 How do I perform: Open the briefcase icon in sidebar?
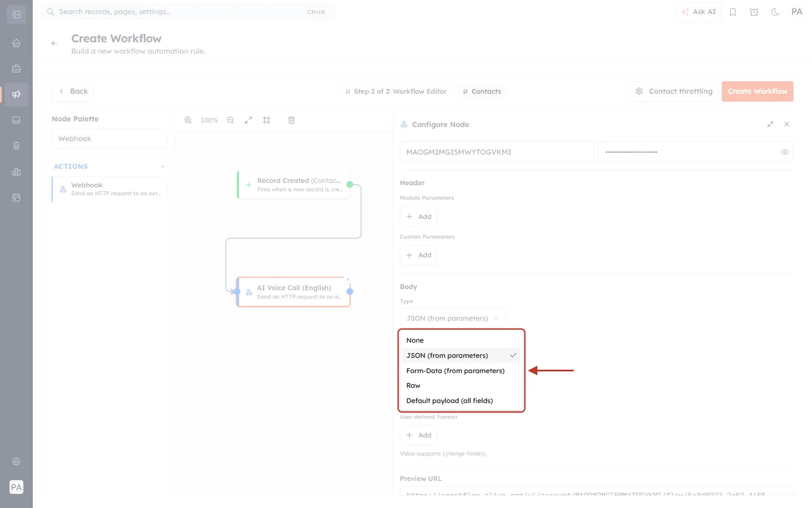pos(16,69)
